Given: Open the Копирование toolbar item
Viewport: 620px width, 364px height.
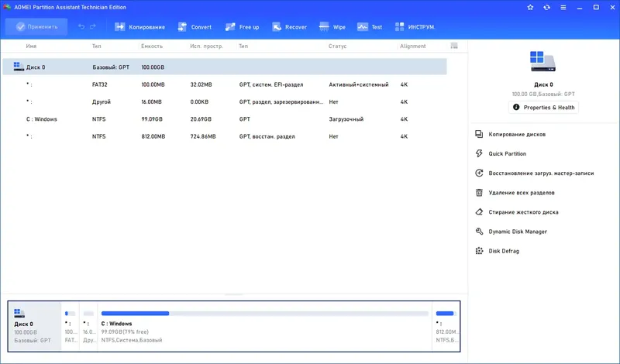Looking at the screenshot, I should pos(139,27).
